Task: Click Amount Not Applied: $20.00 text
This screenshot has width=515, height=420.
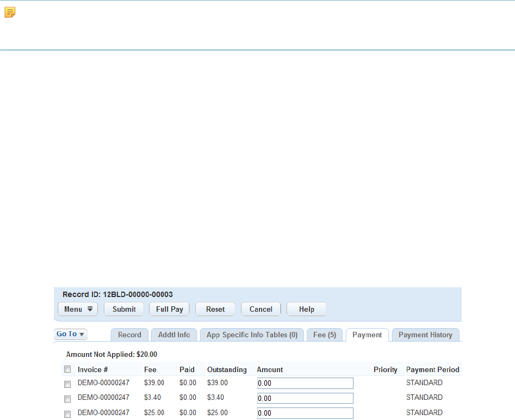Action: click(x=111, y=355)
